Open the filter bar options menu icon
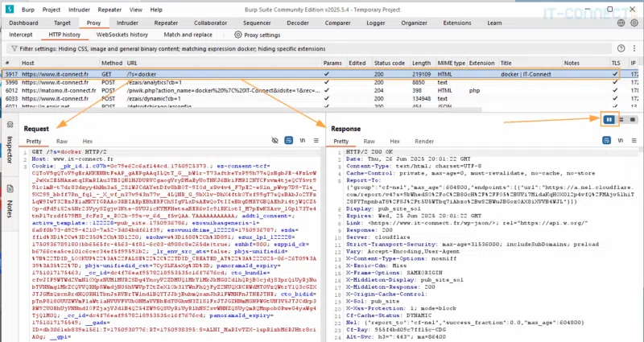Image resolution: width=644 pixels, height=342 pixels. point(634,48)
